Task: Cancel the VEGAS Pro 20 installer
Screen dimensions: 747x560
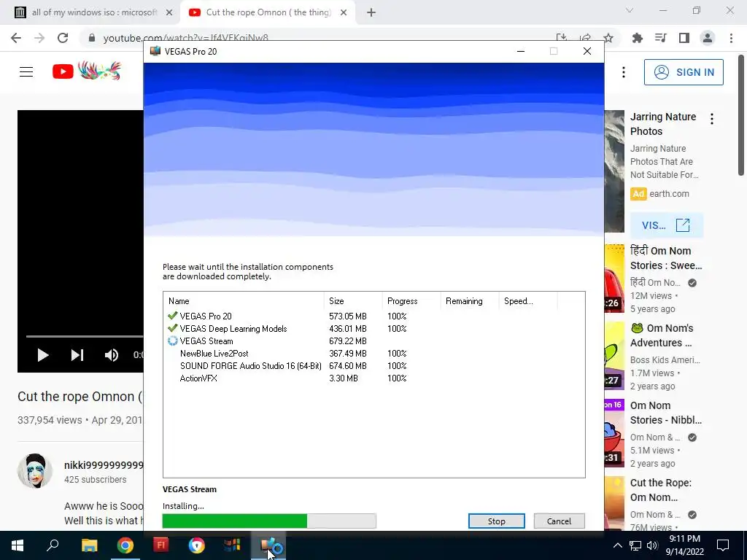Action: point(559,521)
